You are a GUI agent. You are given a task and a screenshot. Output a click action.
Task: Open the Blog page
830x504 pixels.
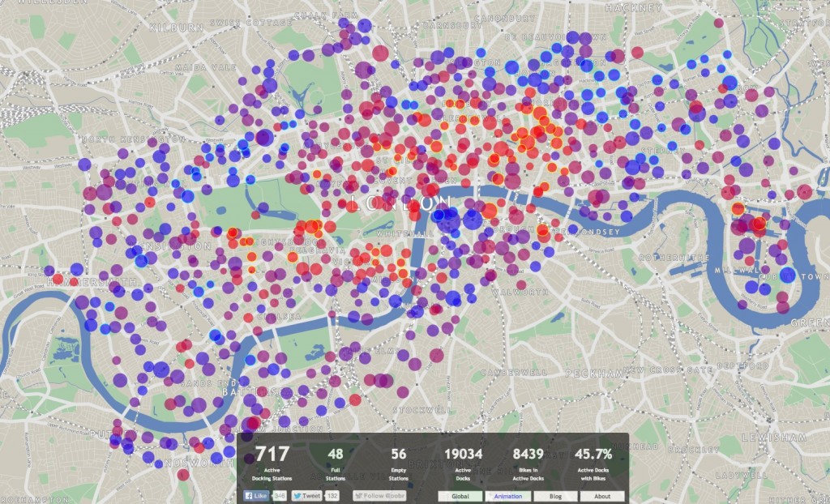pos(554,494)
